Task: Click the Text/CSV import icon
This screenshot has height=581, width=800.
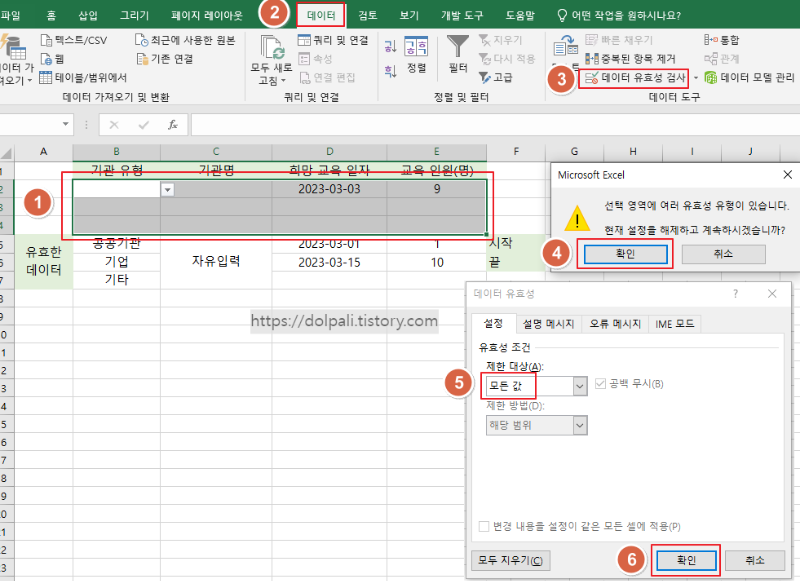Action: (x=46, y=39)
